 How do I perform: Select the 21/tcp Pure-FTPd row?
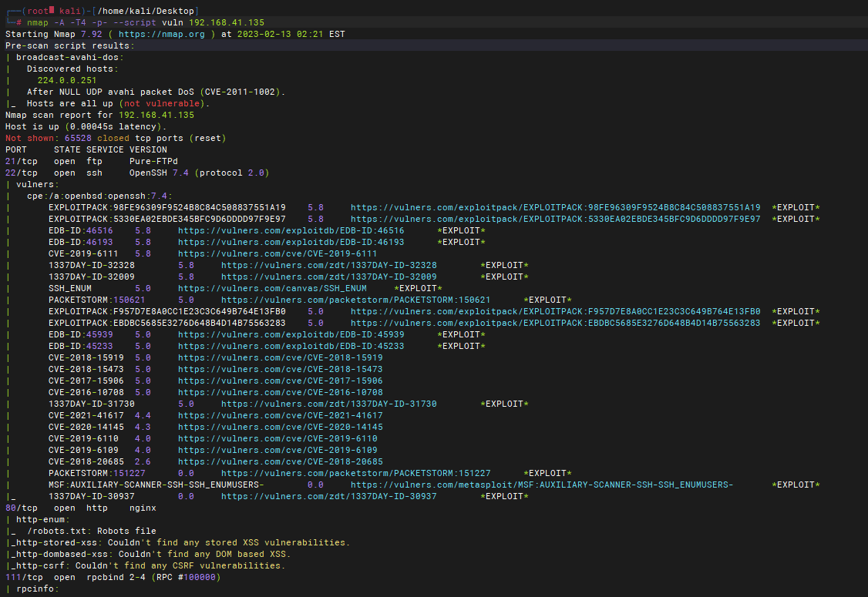click(91, 162)
